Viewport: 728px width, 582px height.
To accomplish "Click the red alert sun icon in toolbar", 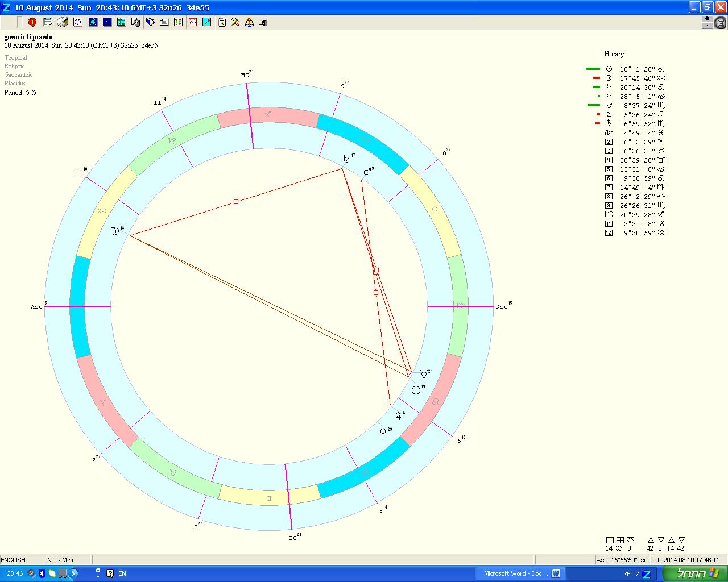I will (x=32, y=22).
